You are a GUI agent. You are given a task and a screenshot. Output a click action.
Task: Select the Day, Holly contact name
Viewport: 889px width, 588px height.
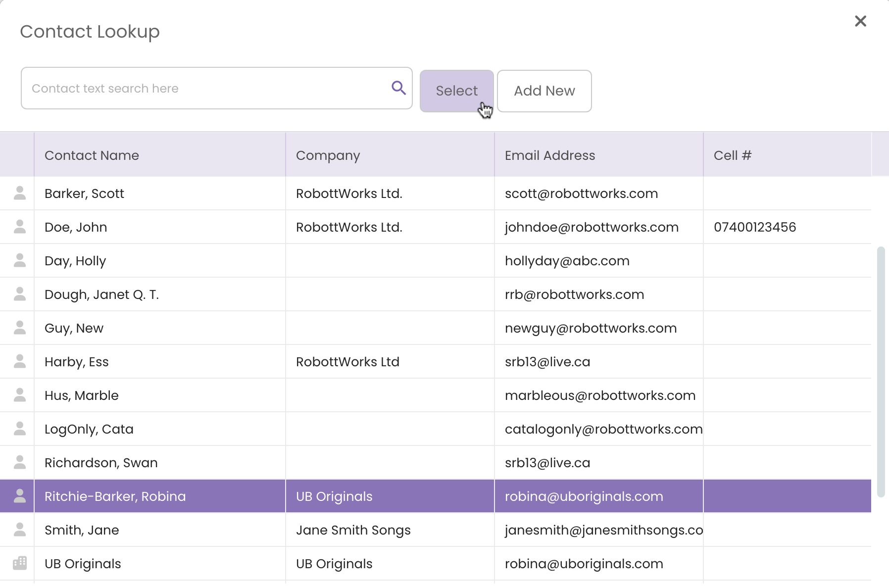click(75, 261)
